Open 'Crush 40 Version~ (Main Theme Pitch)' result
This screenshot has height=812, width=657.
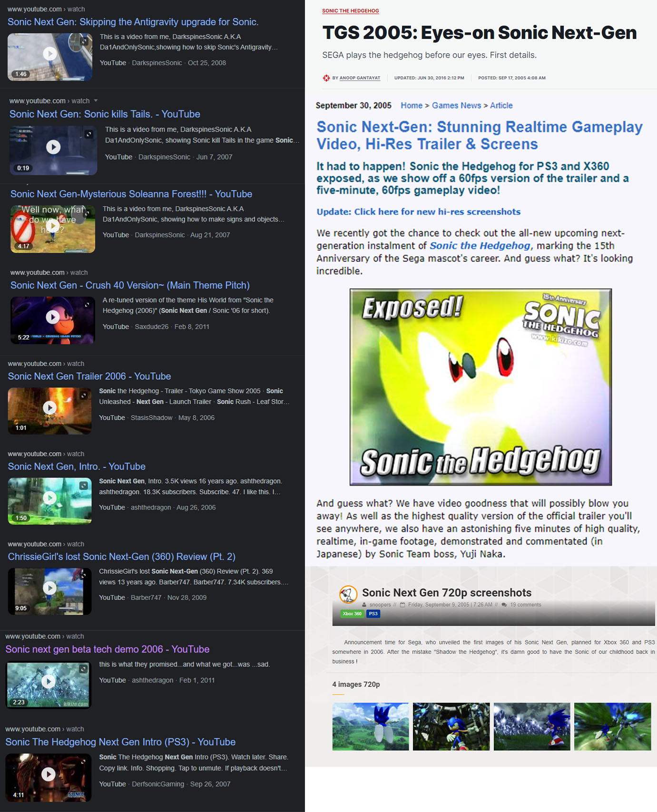click(130, 285)
